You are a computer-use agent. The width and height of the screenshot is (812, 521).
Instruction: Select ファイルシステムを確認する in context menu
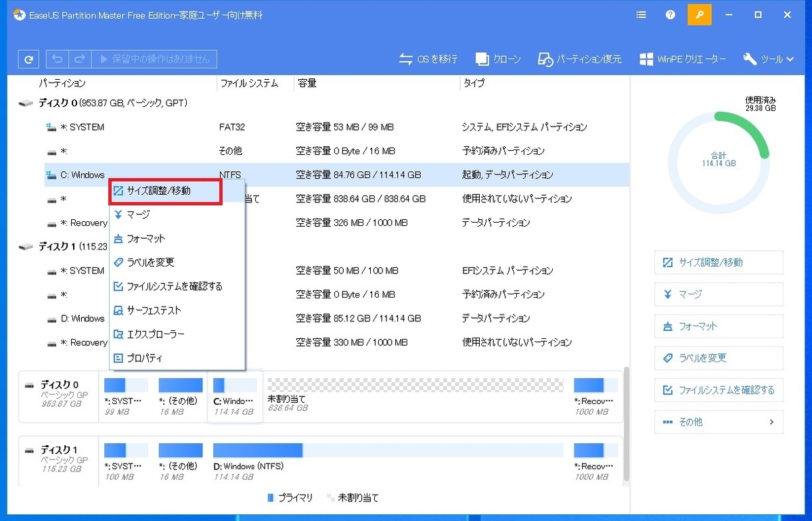(177, 287)
